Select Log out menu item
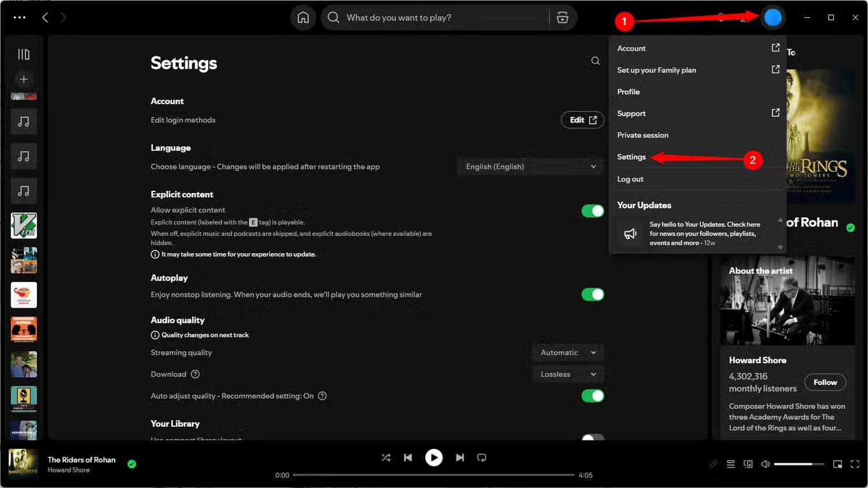Viewport: 868px width, 488px height. click(698, 179)
